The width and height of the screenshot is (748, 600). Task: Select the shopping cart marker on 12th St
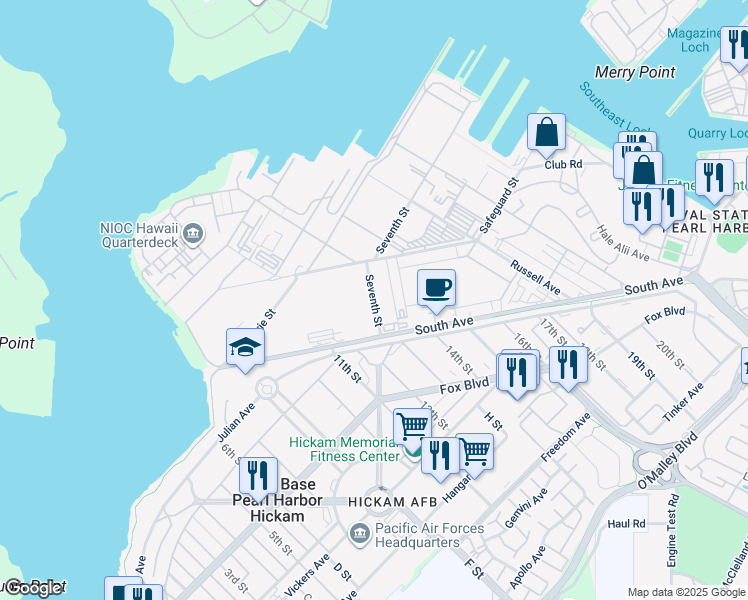[x=412, y=426]
